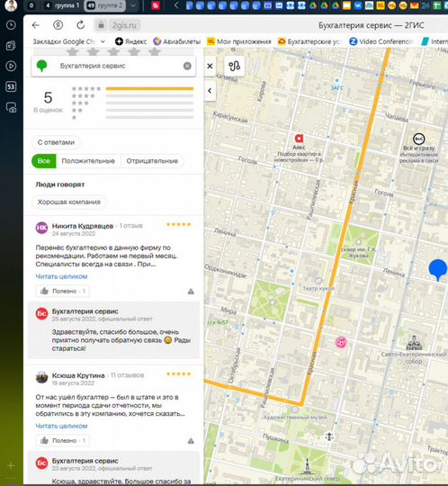Open the VK tab in tab strip
Image resolution: width=448 pixels, height=486 pixels.
tap(358, 5)
